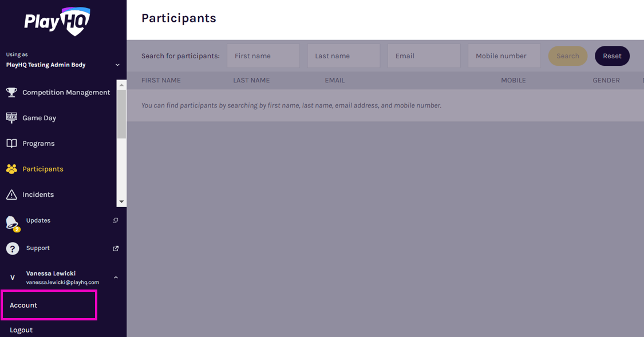Choose Logout from the user menu
The width and height of the screenshot is (644, 337).
(21, 330)
